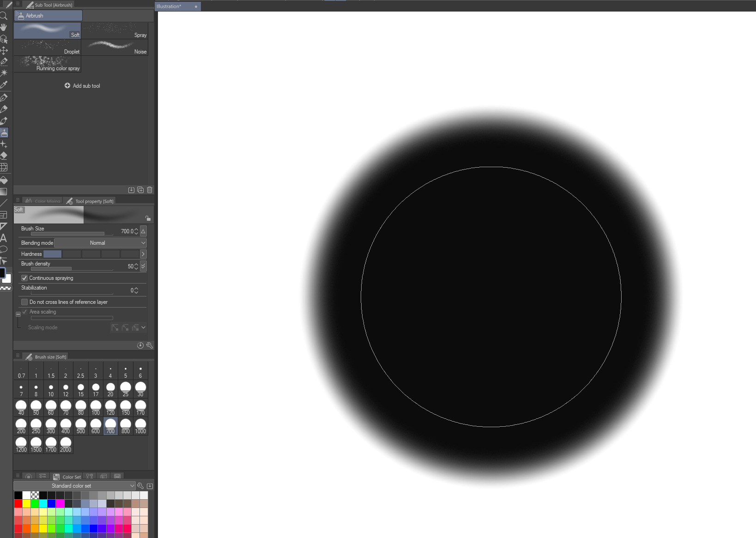Image resolution: width=756 pixels, height=538 pixels.
Task: Select the Balloon tool
Action: pyautogui.click(x=4, y=249)
